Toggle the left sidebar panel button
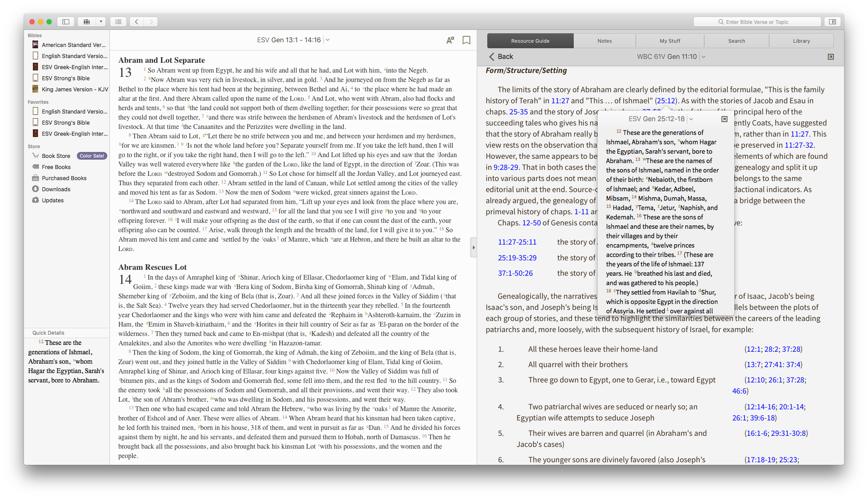 point(66,22)
